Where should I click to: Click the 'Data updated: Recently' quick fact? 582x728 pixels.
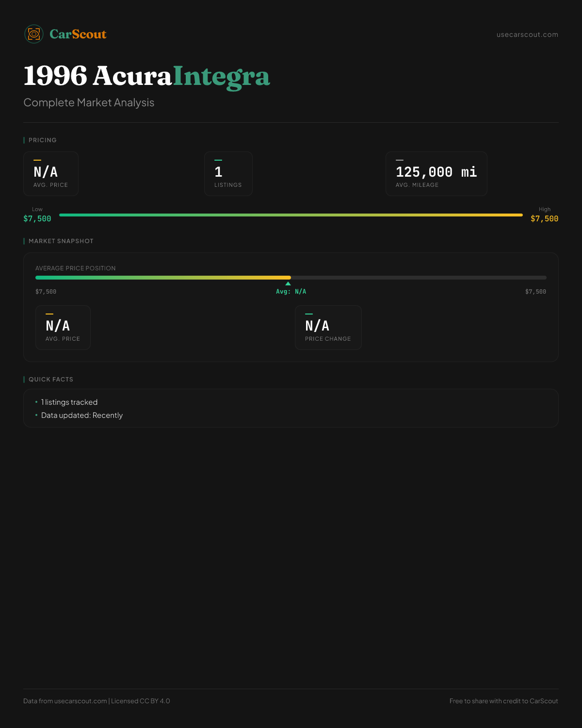coord(82,415)
